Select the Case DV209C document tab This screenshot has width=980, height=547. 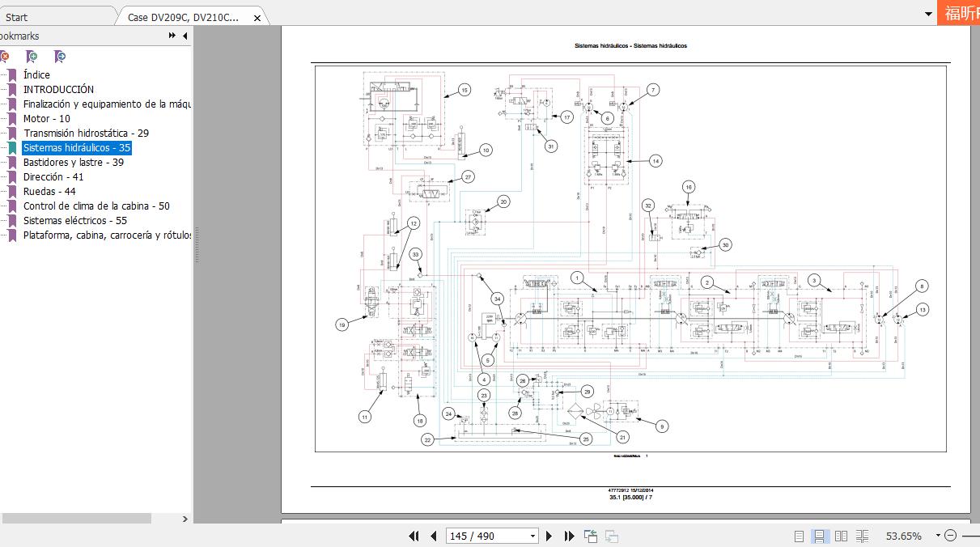tap(184, 17)
